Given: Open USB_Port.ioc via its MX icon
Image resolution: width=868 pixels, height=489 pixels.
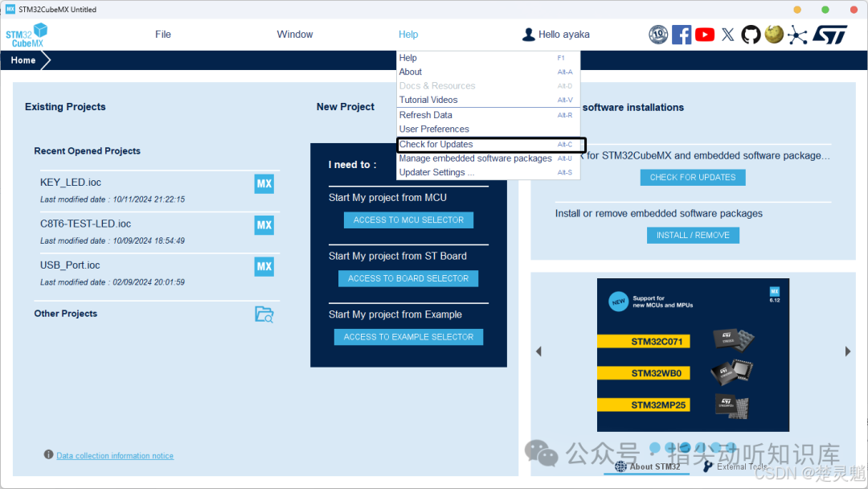Looking at the screenshot, I should point(264,267).
